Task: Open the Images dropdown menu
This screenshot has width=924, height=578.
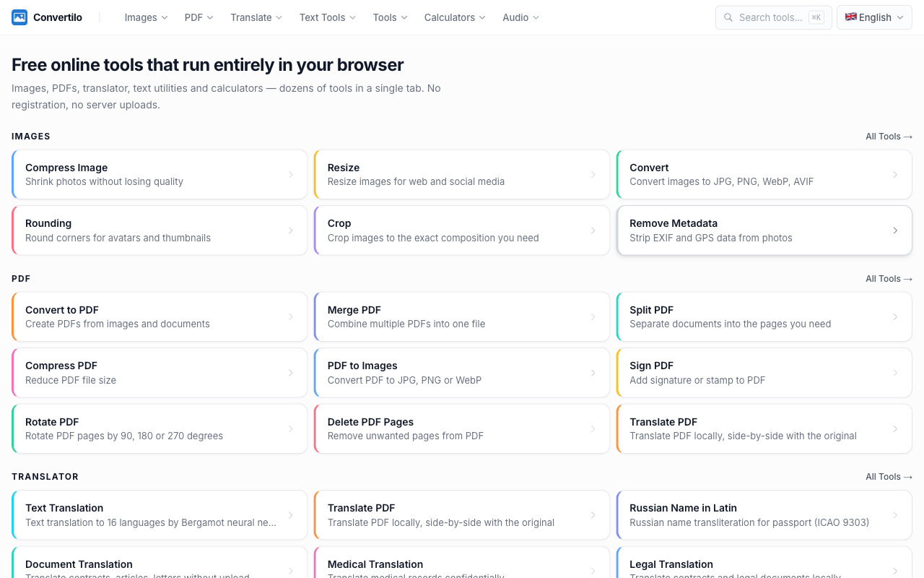Action: [146, 17]
